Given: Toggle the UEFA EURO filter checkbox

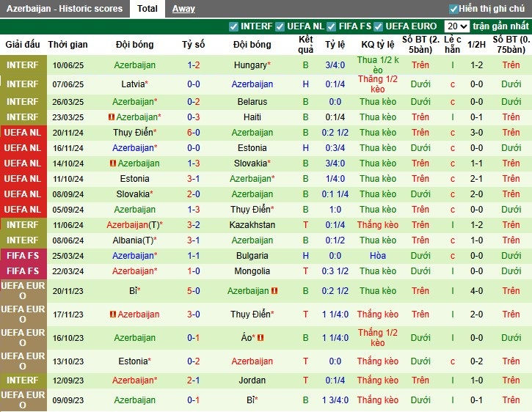Looking at the screenshot, I should 379,26.
